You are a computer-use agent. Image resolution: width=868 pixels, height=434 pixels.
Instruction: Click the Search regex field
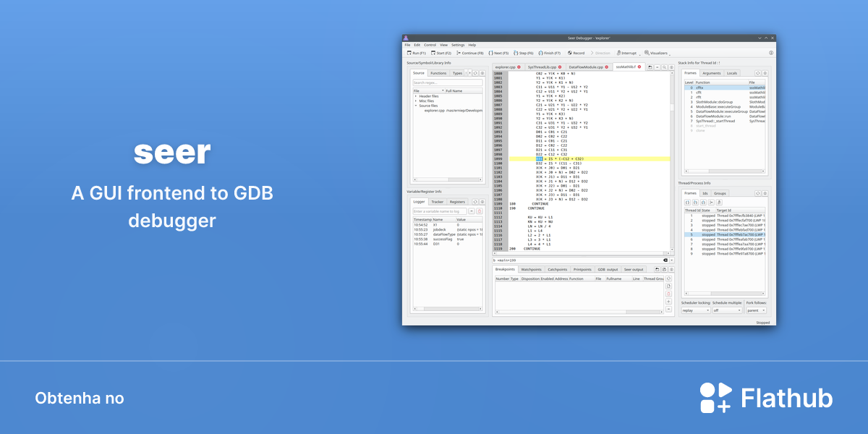coord(447,82)
